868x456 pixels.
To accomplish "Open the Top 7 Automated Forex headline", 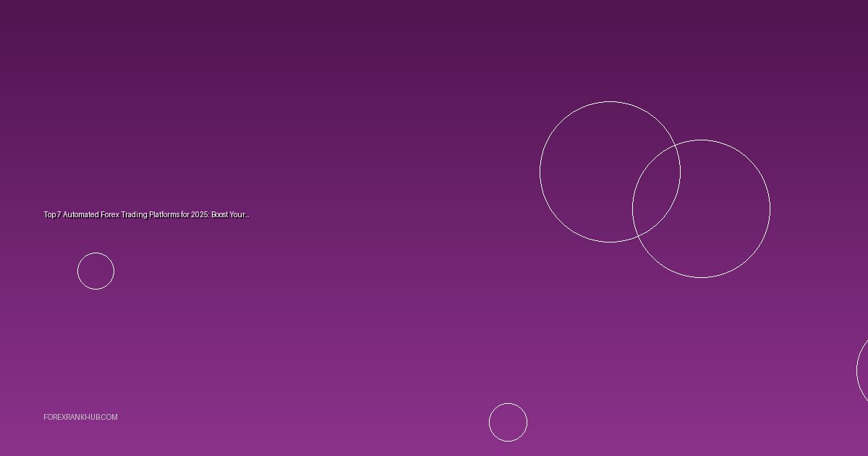I will pos(146,215).
